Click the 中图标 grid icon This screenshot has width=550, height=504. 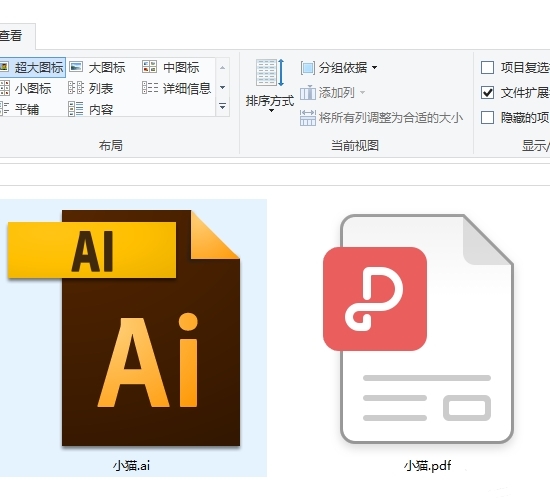click(x=149, y=67)
